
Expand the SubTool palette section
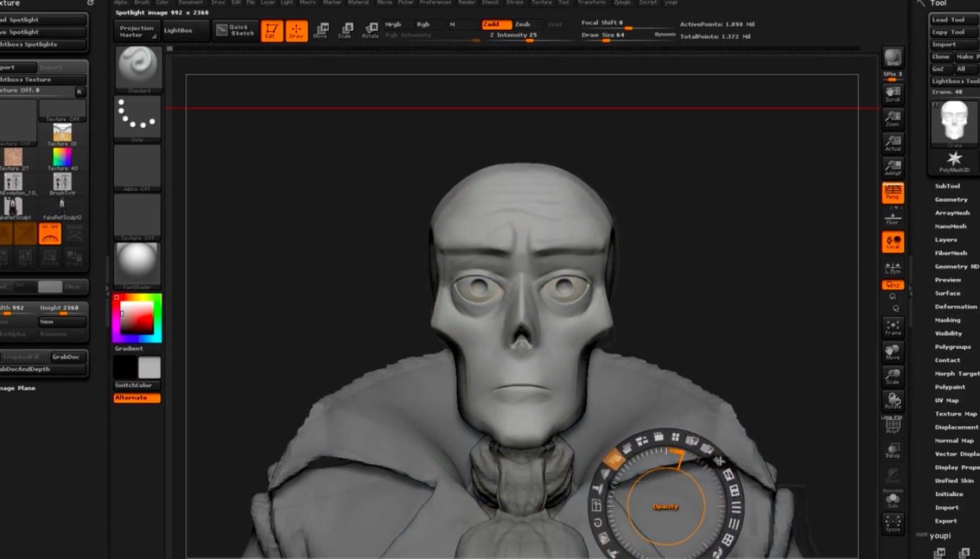pyautogui.click(x=947, y=186)
